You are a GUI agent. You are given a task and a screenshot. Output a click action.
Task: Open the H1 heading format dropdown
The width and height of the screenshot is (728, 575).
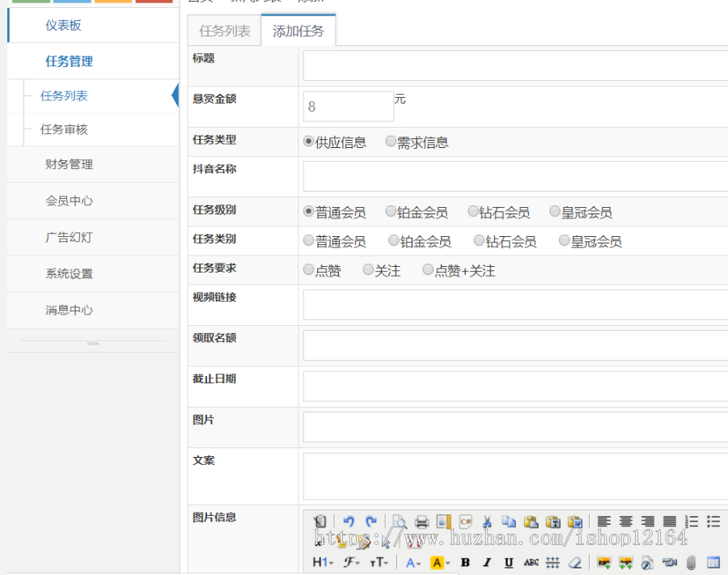point(323,563)
